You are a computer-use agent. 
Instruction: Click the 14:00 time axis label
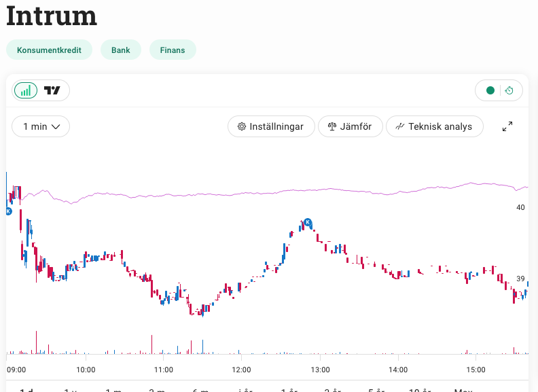click(x=398, y=370)
